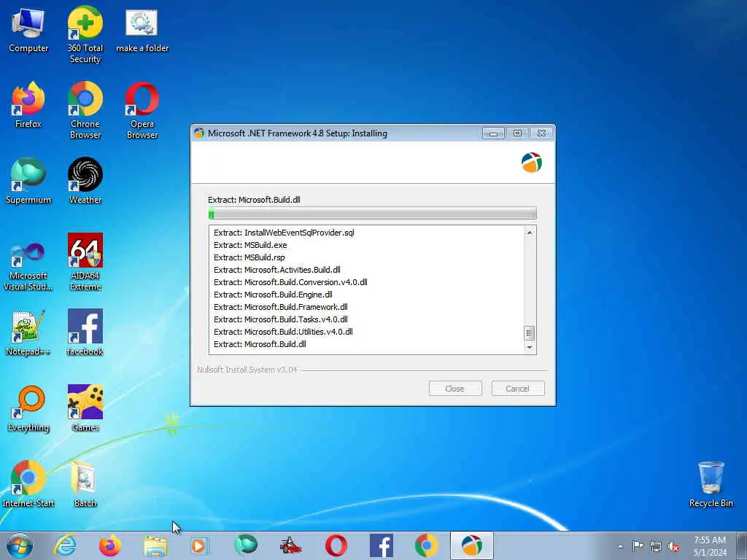Select the 'make a folder' desktop icon
The image size is (747, 560).
[x=142, y=29]
